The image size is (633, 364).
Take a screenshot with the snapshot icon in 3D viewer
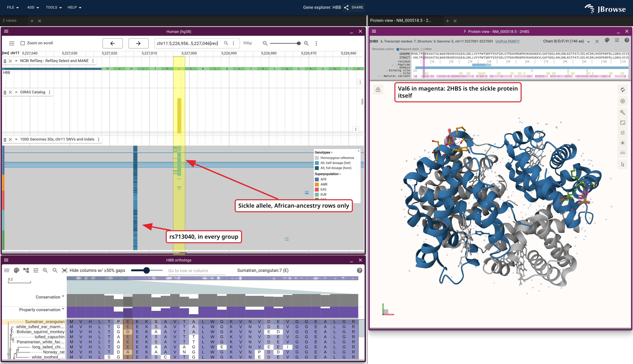click(x=623, y=101)
